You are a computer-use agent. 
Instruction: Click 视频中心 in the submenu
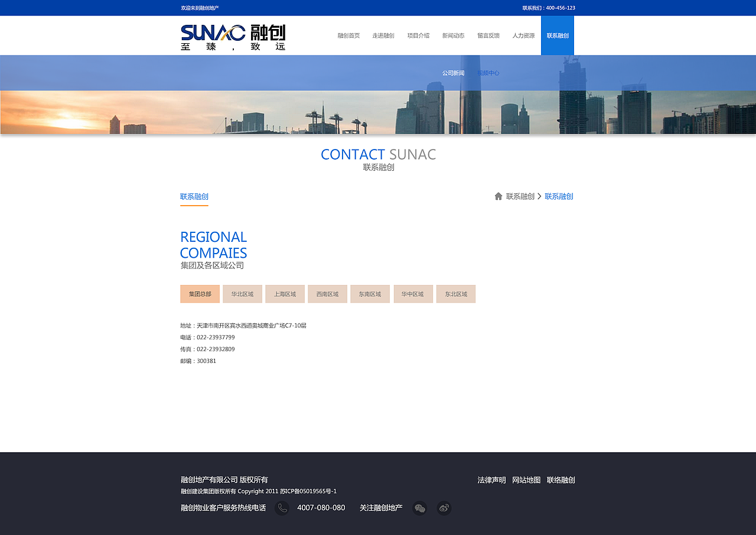[488, 73]
